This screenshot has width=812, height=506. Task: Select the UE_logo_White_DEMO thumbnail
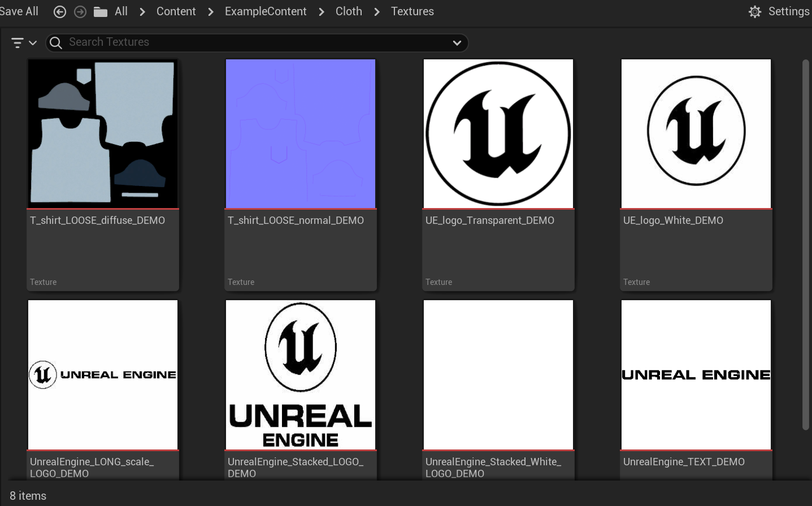(696, 133)
